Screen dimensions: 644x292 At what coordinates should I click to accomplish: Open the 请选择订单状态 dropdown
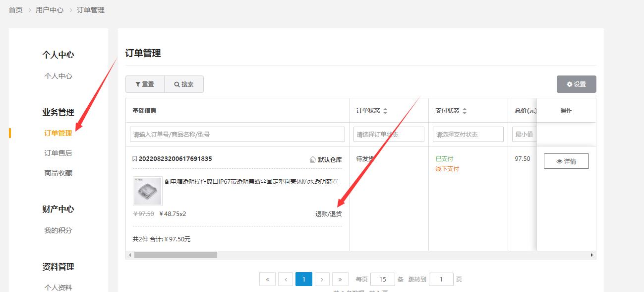tap(389, 134)
